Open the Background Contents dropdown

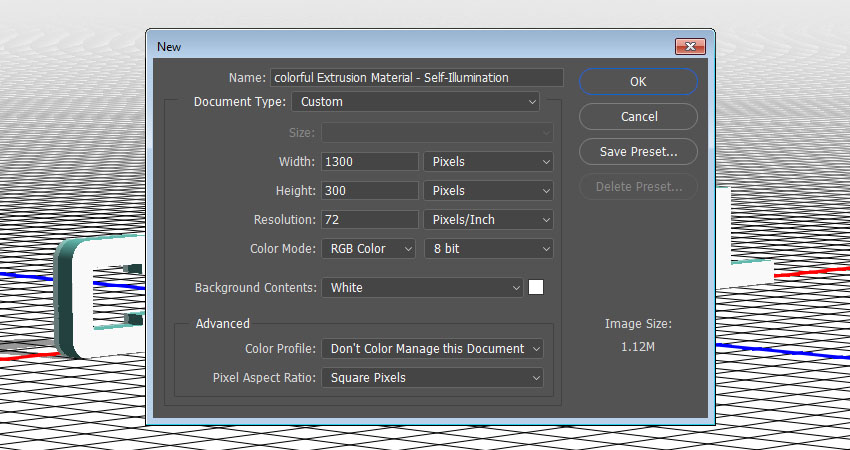(422, 287)
